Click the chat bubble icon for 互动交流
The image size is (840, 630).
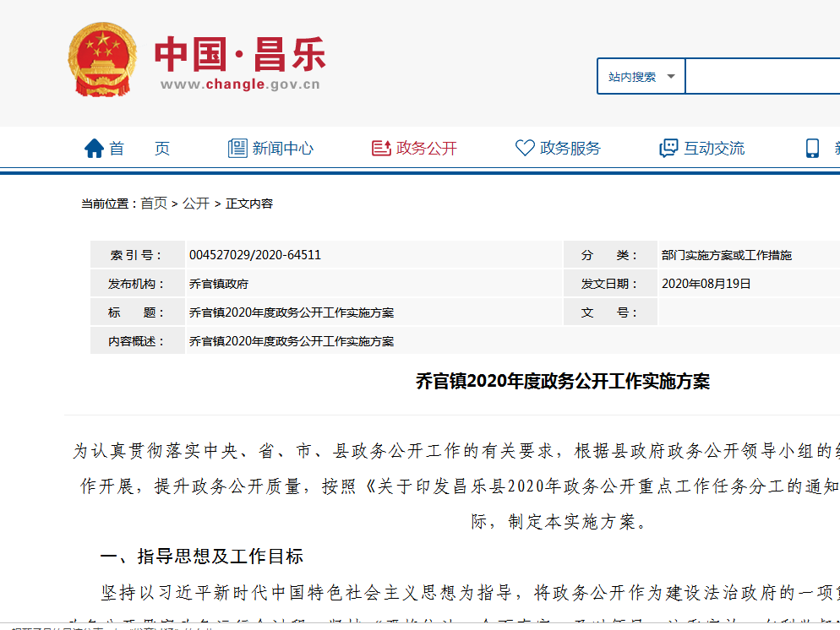point(668,149)
